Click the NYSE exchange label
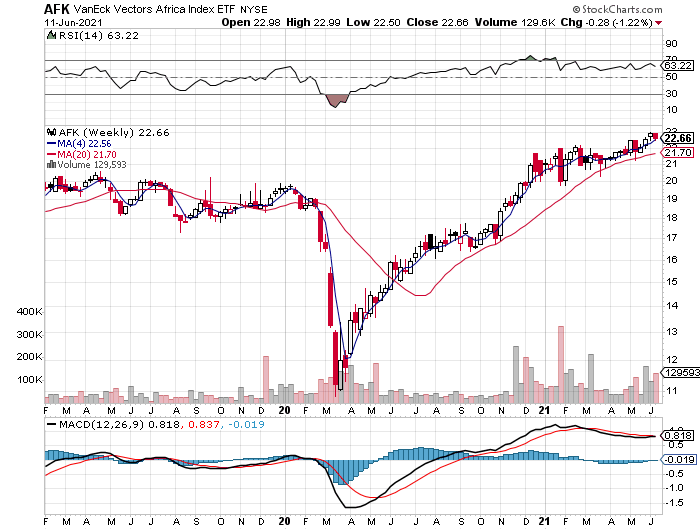The image size is (700, 530). (254, 9)
